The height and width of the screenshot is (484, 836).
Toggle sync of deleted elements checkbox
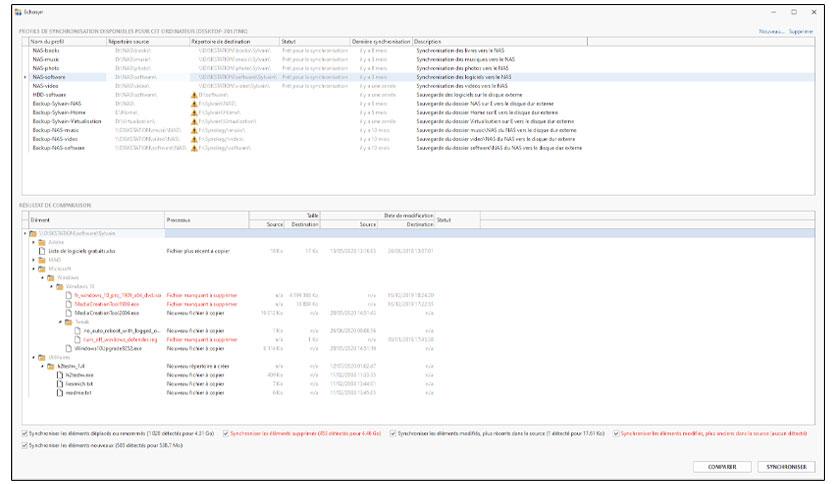pos(226,433)
